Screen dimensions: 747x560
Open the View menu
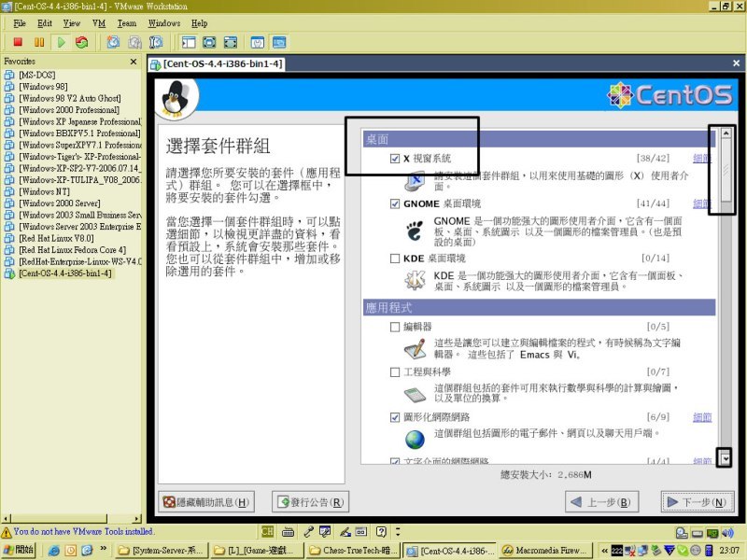coord(72,23)
